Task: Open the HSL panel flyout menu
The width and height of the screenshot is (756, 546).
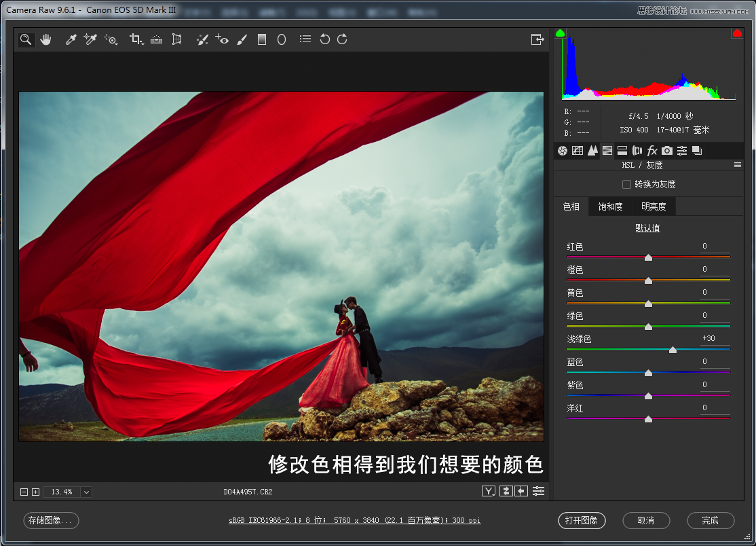Action: click(737, 165)
